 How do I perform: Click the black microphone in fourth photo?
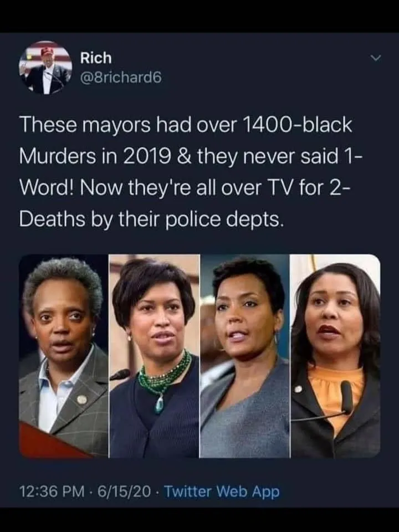click(x=346, y=396)
